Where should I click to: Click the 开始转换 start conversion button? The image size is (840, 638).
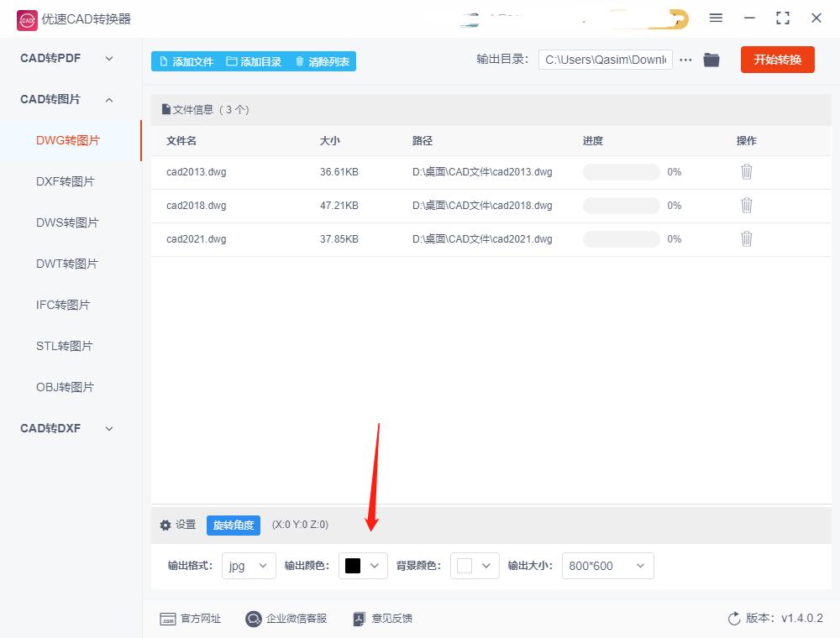[777, 60]
